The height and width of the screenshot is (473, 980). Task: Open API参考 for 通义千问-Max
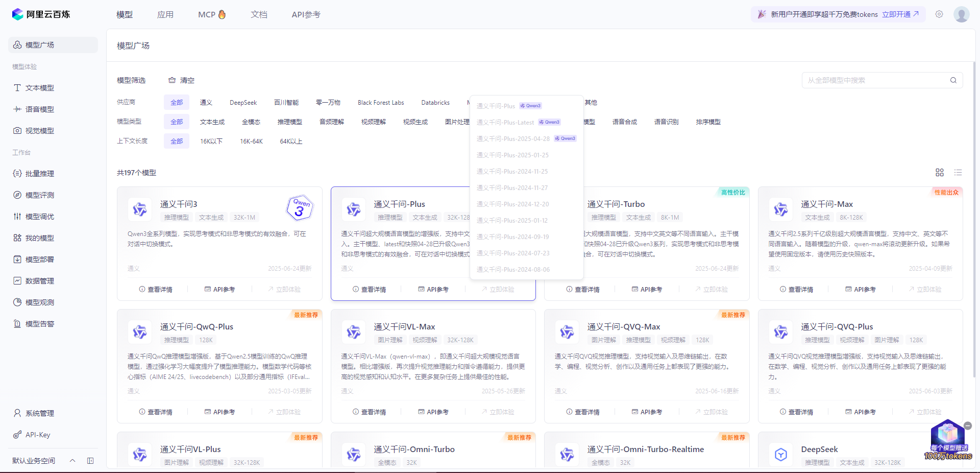861,290
